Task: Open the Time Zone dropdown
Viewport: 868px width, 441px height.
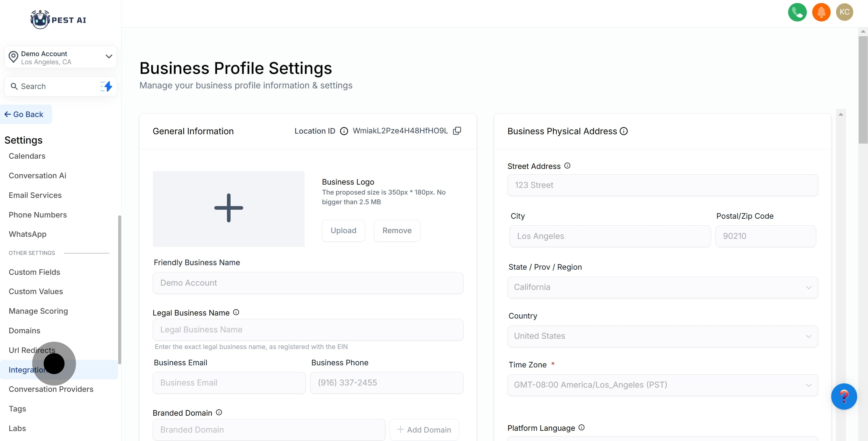Action: tap(662, 385)
